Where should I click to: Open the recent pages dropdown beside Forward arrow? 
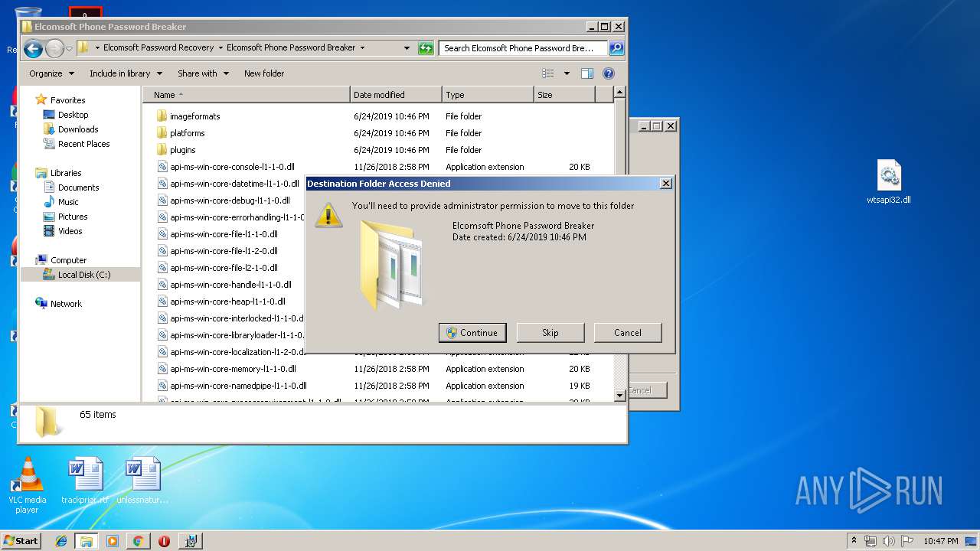click(x=69, y=49)
